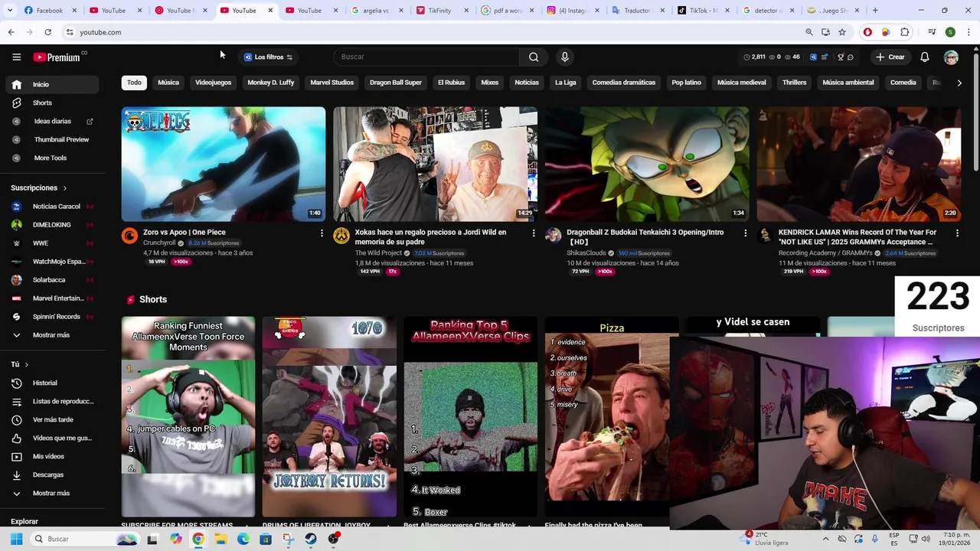Open the notifications bell

pos(924,57)
